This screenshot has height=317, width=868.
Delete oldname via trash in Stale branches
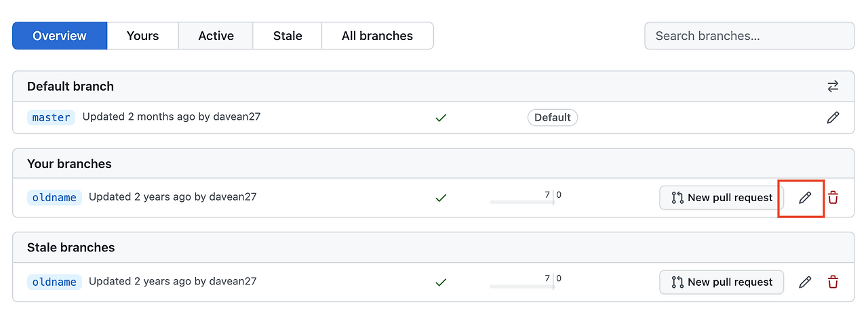833,282
